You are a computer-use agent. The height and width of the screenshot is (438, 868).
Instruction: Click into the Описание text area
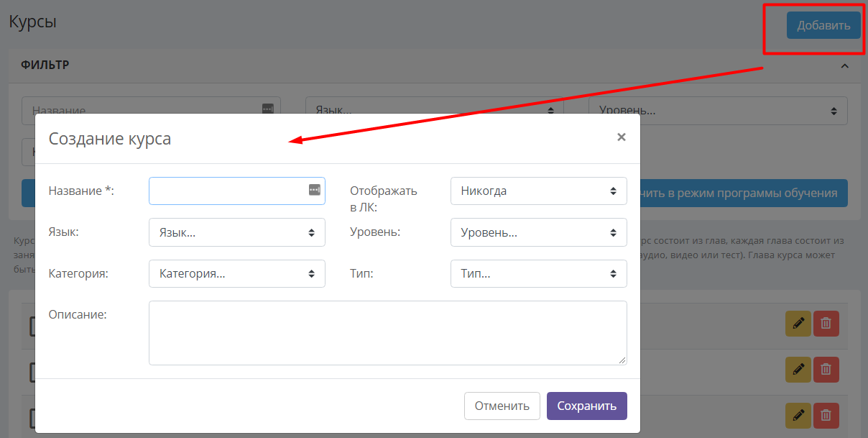pos(388,333)
